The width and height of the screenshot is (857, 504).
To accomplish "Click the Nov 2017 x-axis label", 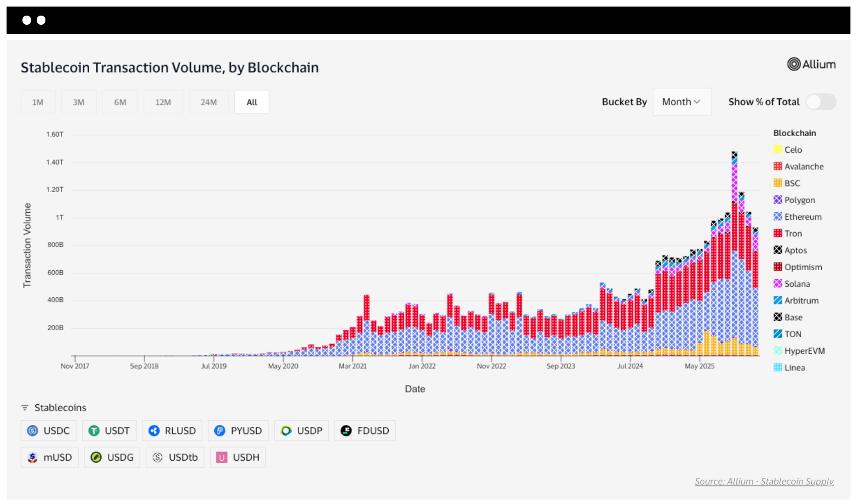I will 75,366.
